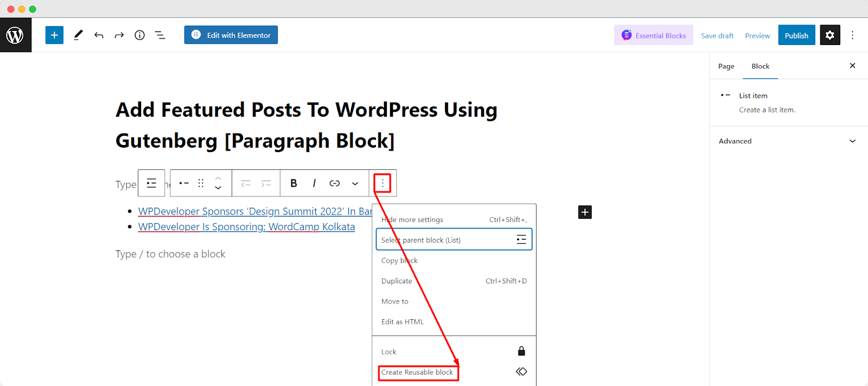Lock the block via the Lock entry
This screenshot has height=386, width=868.
pos(454,352)
